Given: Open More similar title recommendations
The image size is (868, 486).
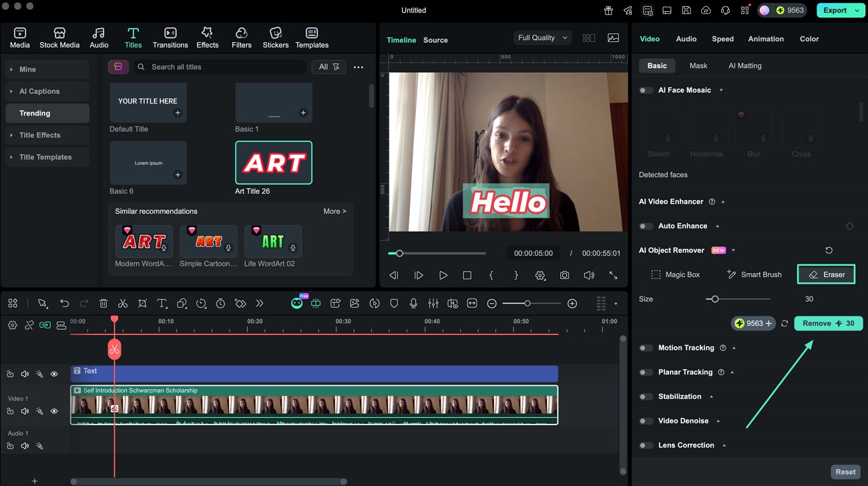Looking at the screenshot, I should pyautogui.click(x=335, y=211).
